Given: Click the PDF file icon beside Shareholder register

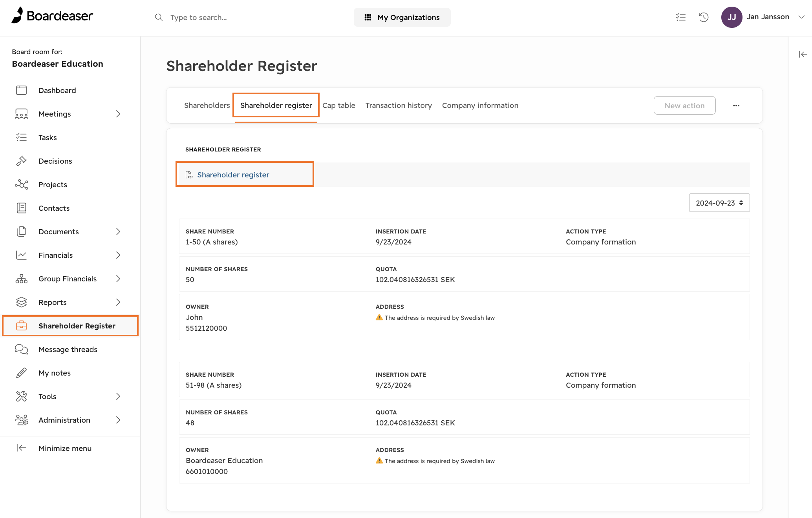Looking at the screenshot, I should tap(189, 175).
